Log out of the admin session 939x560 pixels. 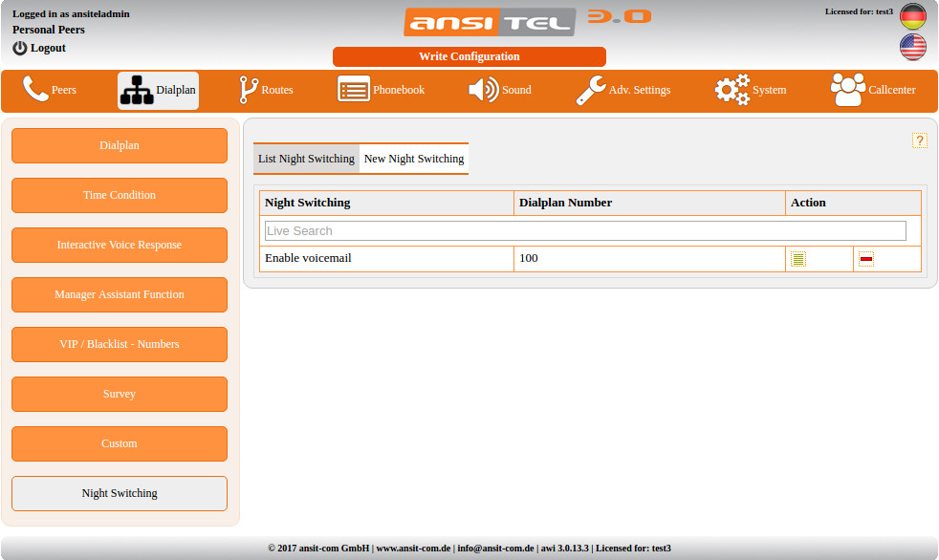pos(39,48)
